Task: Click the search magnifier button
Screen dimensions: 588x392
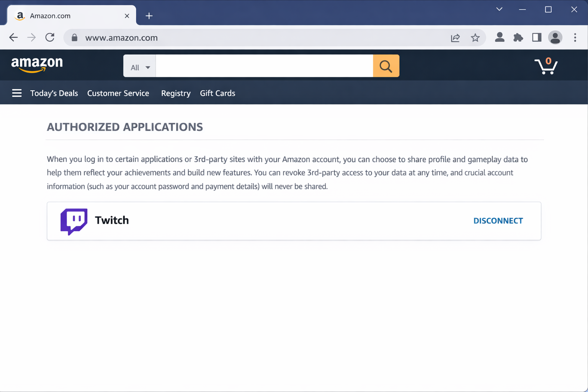Action: [385, 66]
